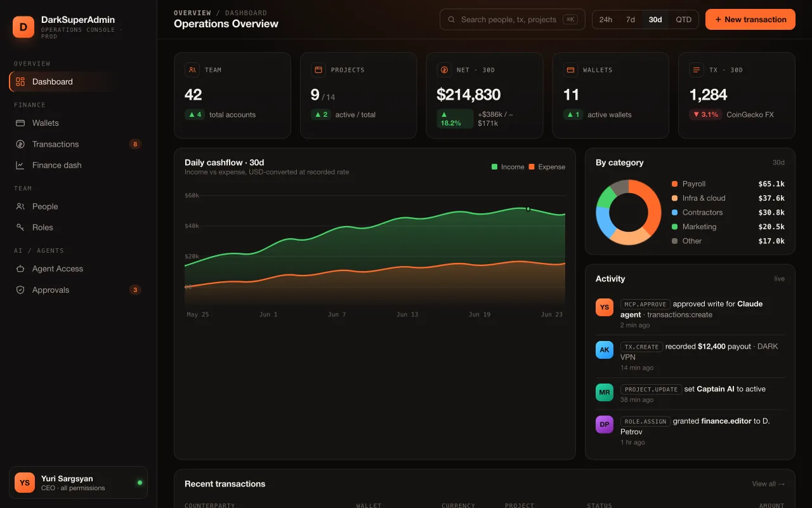The width and height of the screenshot is (812, 508).
Task: Open People section in sidebar
Action: point(78,206)
